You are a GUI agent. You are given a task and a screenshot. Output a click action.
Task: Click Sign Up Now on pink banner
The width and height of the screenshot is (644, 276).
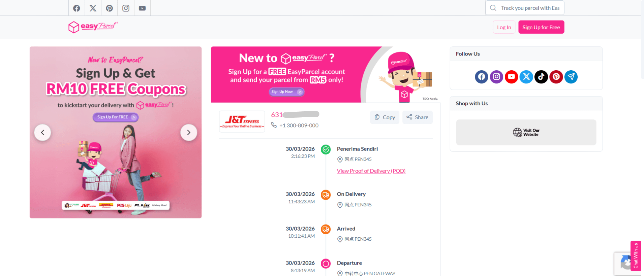(286, 92)
